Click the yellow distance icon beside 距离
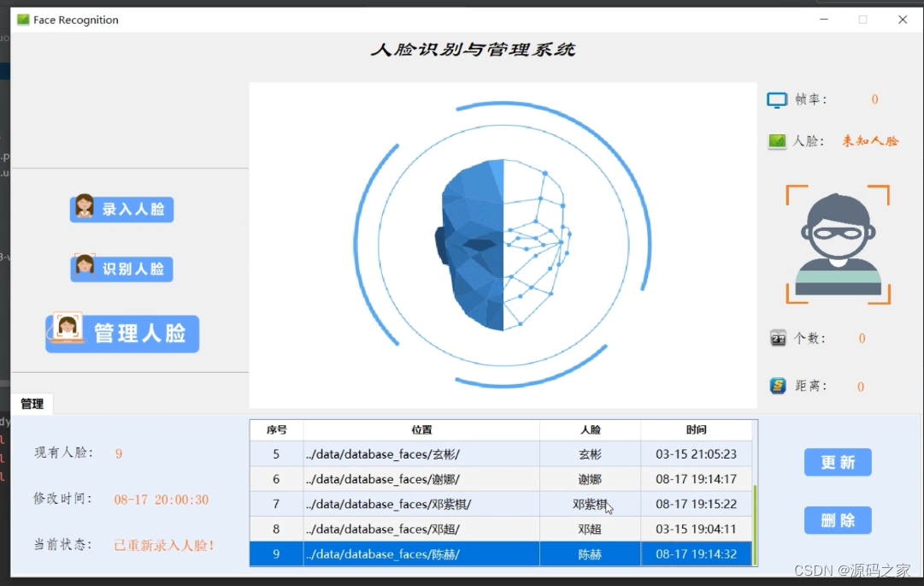Viewport: 924px width, 586px height. [778, 386]
